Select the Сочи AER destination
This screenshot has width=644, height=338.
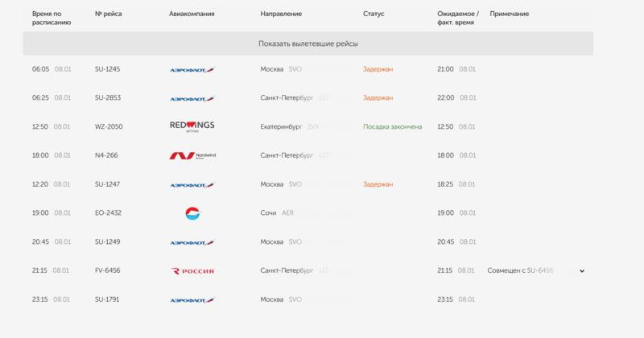click(x=276, y=213)
